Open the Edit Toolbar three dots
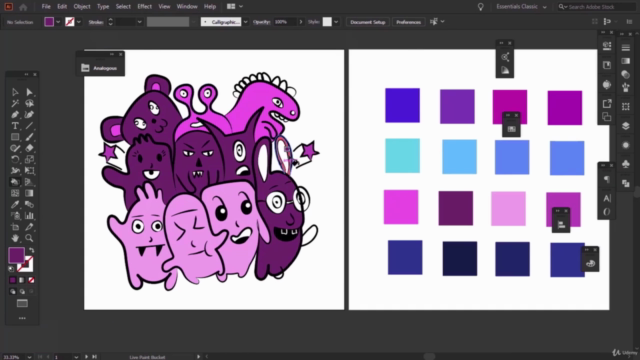 [22, 318]
